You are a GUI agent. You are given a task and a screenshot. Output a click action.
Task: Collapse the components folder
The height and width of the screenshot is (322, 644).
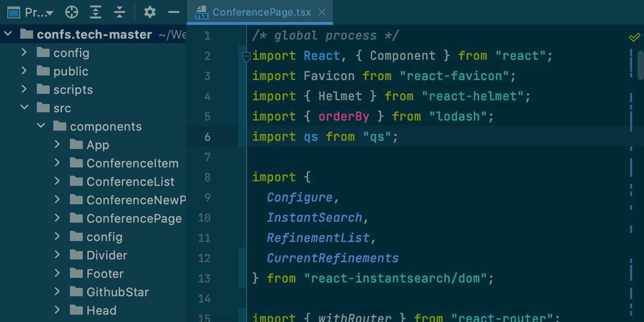(41, 126)
